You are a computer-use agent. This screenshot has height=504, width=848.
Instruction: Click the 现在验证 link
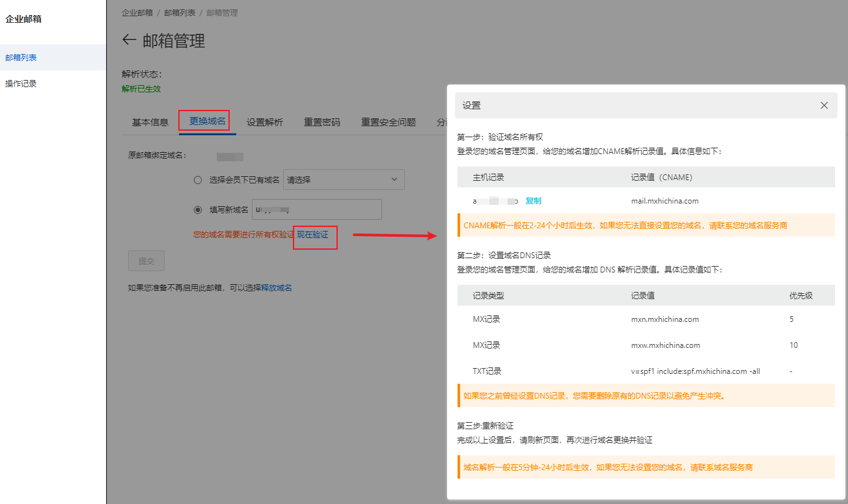pos(313,235)
